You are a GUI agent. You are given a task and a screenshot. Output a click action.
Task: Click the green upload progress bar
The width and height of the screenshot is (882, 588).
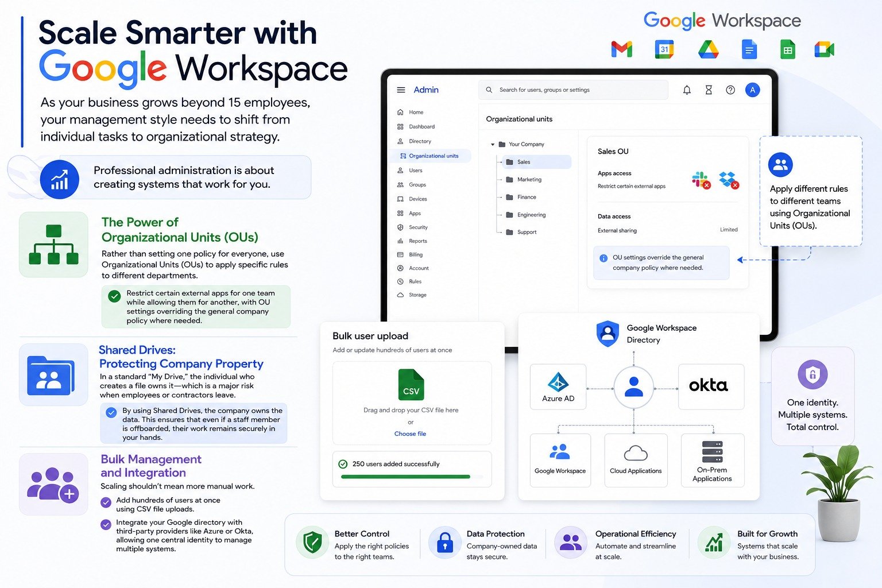405,477
